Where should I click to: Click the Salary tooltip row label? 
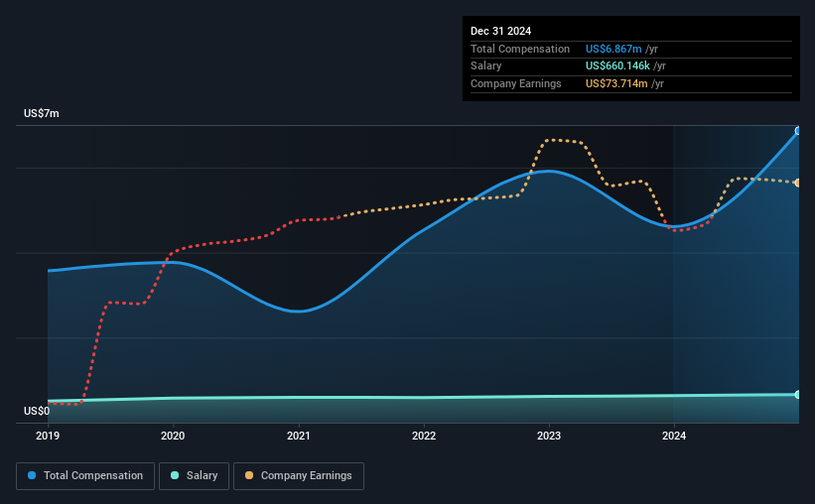(486, 66)
